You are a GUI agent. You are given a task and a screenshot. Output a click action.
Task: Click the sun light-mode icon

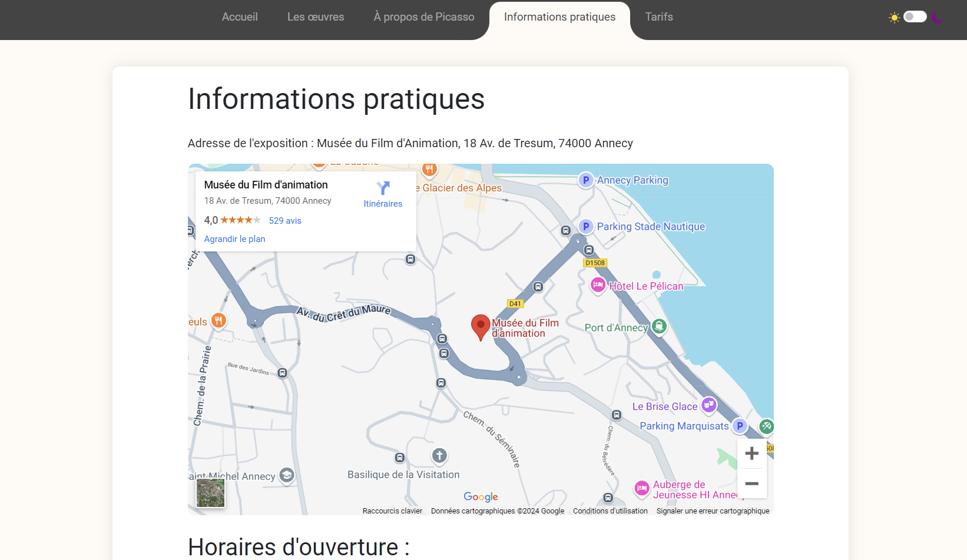895,17
